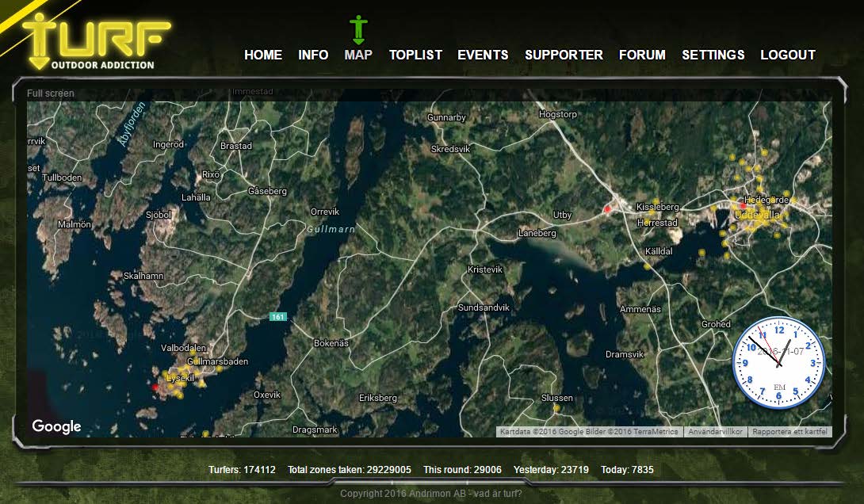Click the Oxevik place label
The image size is (864, 504).
[266, 395]
